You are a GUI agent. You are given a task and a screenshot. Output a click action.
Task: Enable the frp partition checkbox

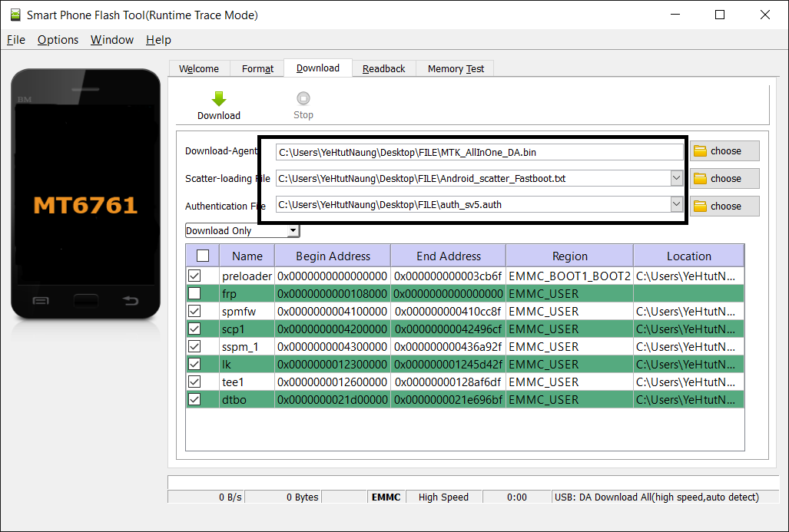194,293
